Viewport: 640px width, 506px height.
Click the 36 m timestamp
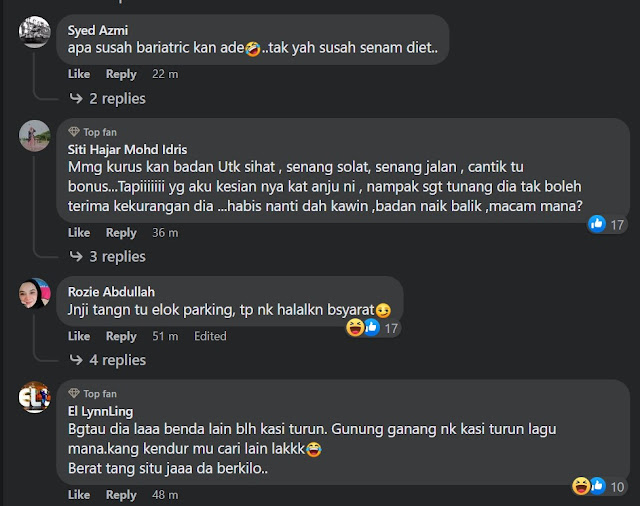click(165, 233)
